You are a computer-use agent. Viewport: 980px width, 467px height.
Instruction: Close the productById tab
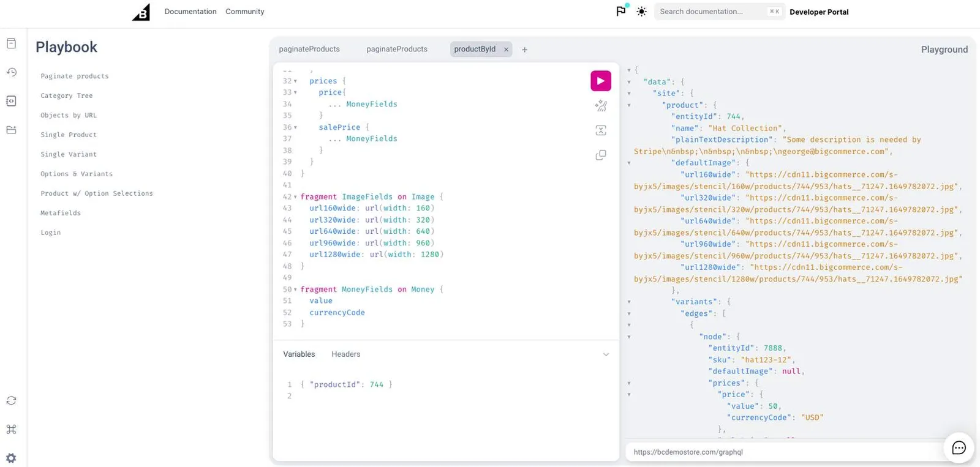click(x=506, y=50)
